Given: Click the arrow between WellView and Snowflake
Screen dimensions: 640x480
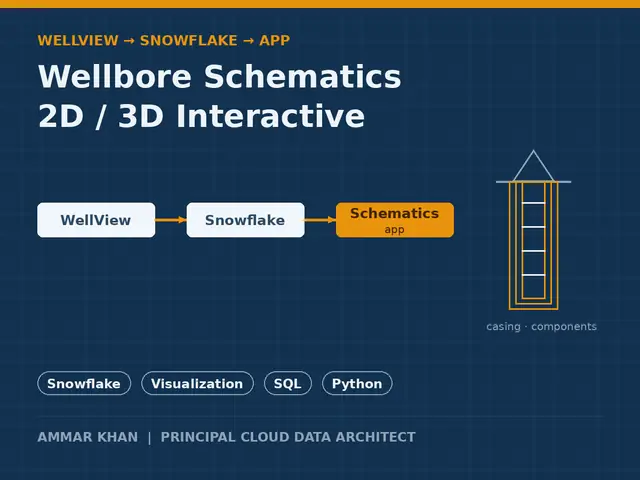Looking at the screenshot, I should click(x=171, y=220).
